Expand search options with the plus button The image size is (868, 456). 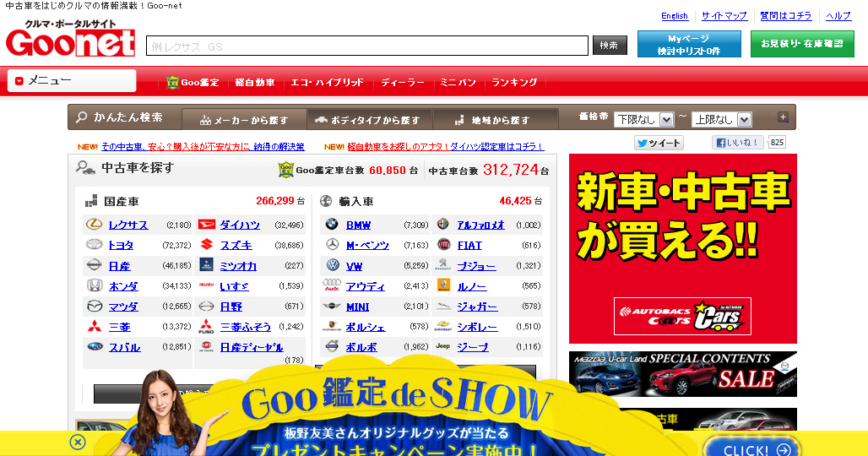(783, 117)
